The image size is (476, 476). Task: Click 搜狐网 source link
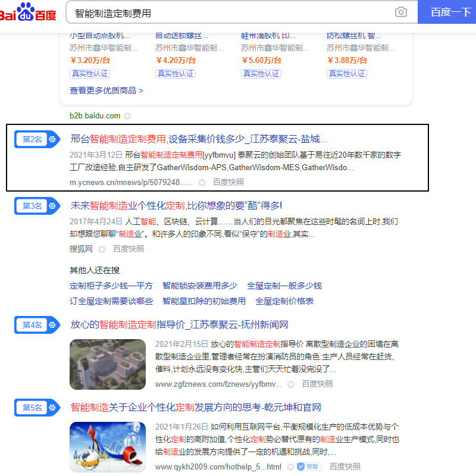[x=81, y=249]
